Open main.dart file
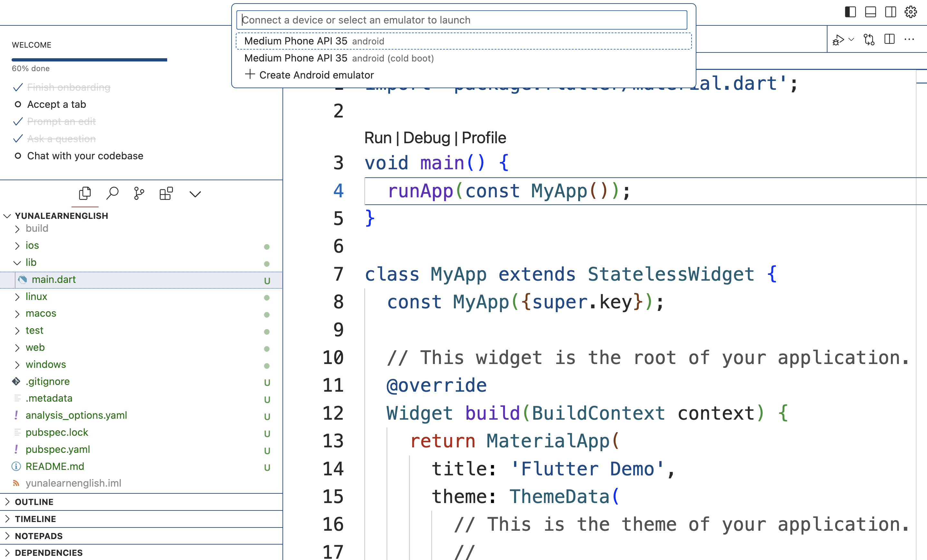 click(141, 280)
